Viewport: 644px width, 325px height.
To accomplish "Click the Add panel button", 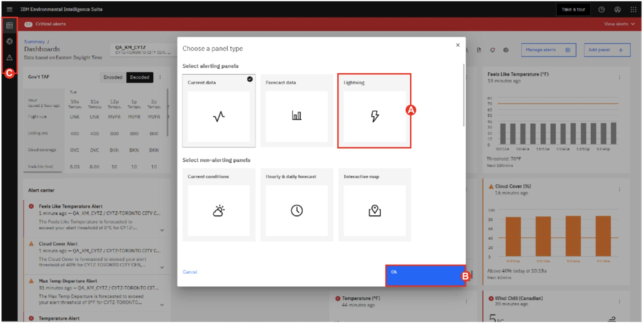I will pyautogui.click(x=607, y=50).
